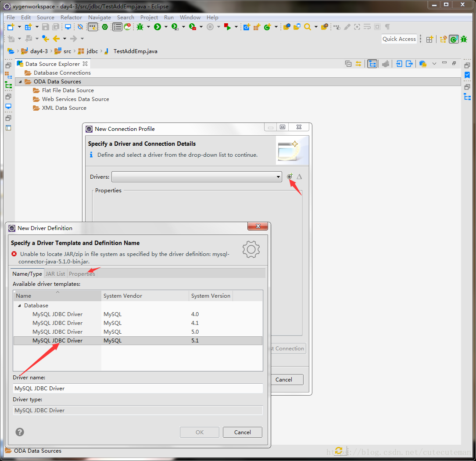This screenshot has height=461, width=476.
Task: Open the Run launch dropdown arrow
Action: (x=166, y=27)
